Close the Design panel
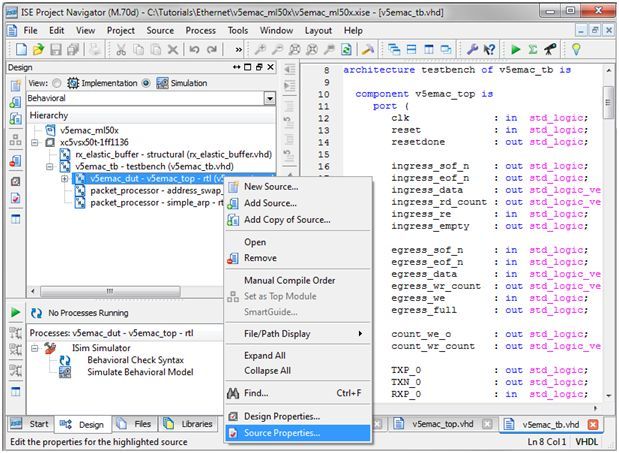619x453 pixels. coord(270,67)
